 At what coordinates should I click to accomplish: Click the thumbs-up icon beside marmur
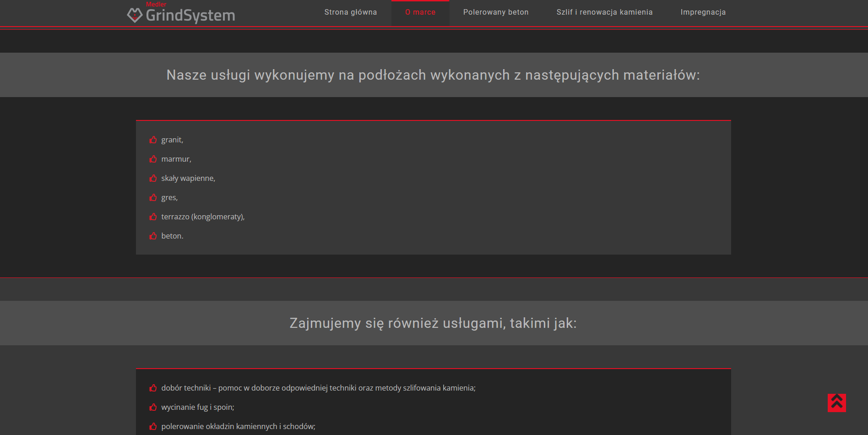(153, 159)
